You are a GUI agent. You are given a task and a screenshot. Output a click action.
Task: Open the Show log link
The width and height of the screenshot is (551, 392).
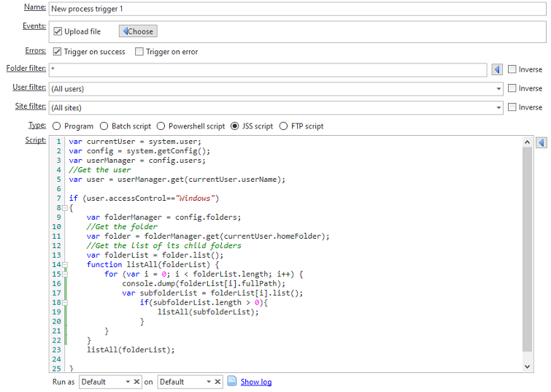tap(256, 382)
